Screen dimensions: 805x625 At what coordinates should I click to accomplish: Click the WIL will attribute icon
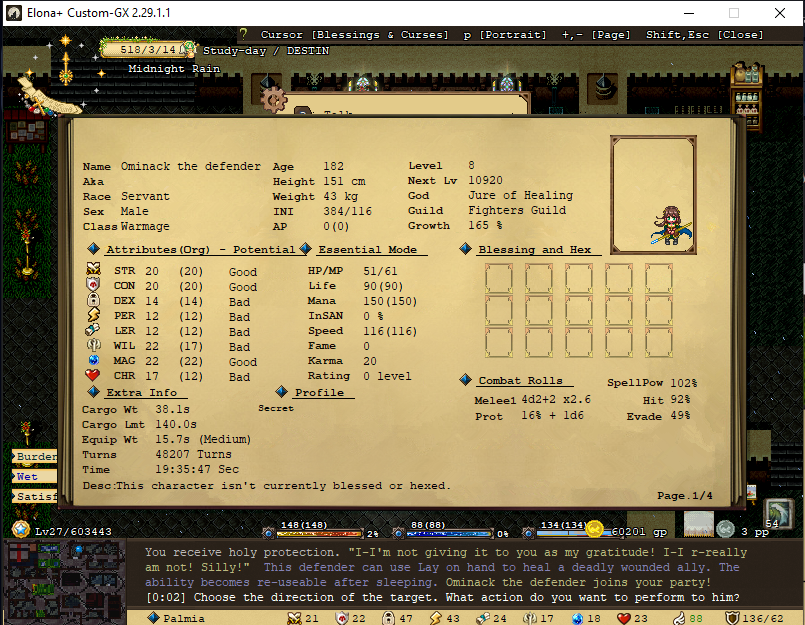click(93, 345)
